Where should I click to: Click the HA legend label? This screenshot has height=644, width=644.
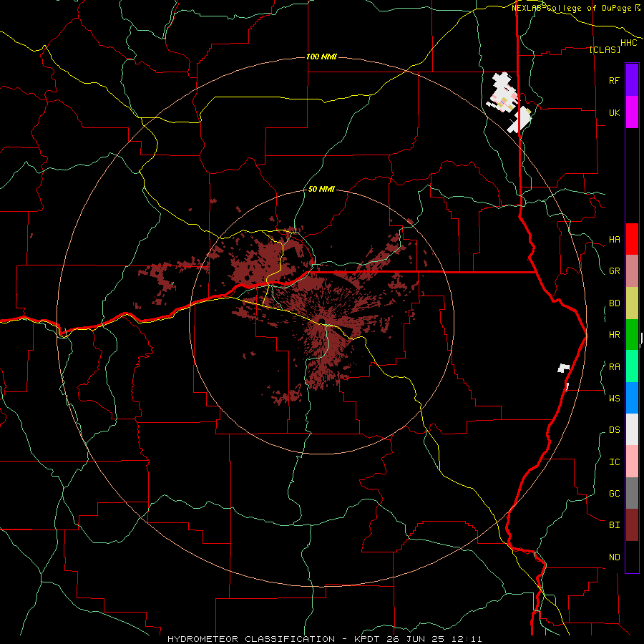click(x=614, y=240)
